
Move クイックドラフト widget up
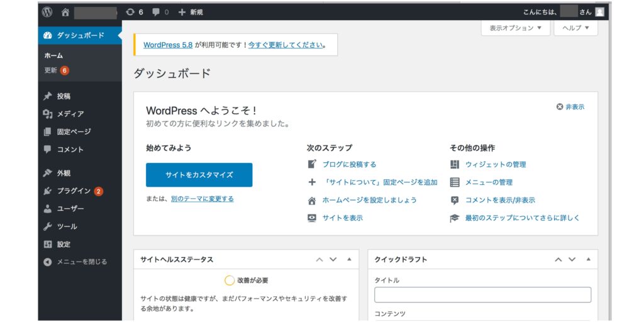pyautogui.click(x=558, y=260)
